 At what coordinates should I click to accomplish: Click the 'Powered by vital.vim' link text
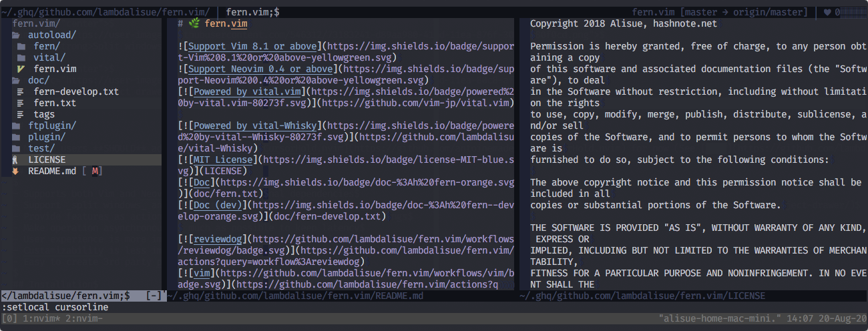(x=248, y=91)
